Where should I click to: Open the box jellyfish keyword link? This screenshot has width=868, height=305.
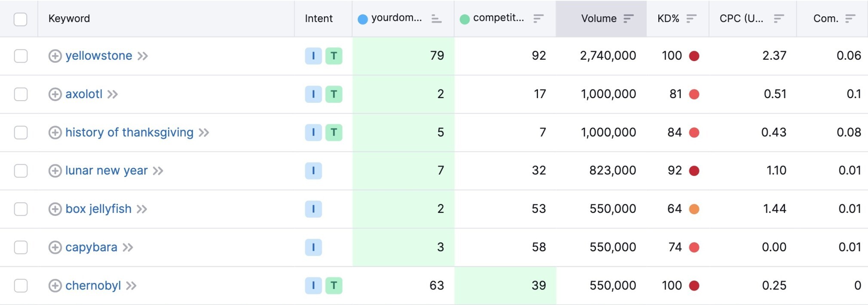(x=98, y=209)
